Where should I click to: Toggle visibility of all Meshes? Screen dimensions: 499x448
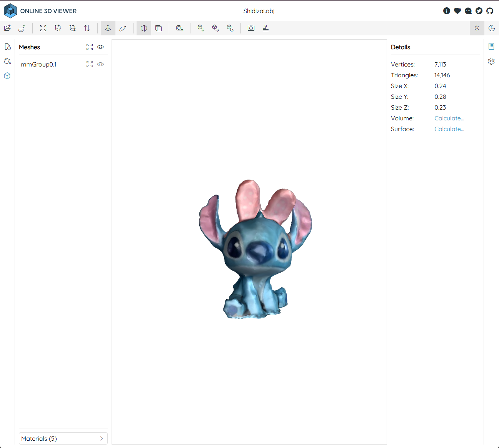point(100,47)
